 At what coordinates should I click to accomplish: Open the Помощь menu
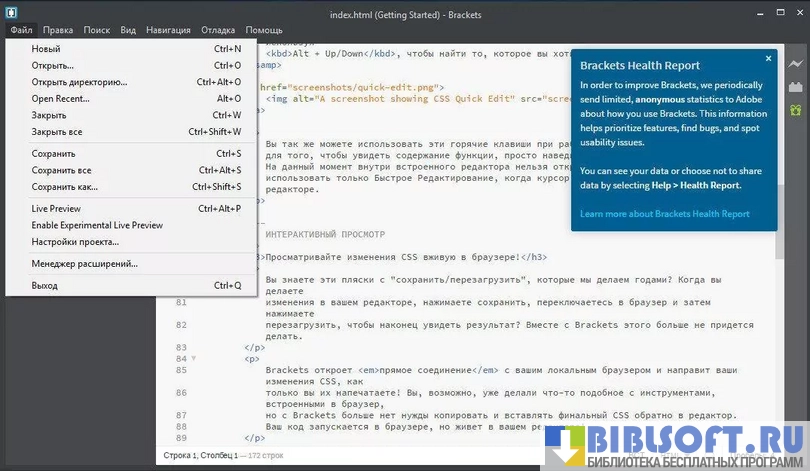click(x=264, y=31)
